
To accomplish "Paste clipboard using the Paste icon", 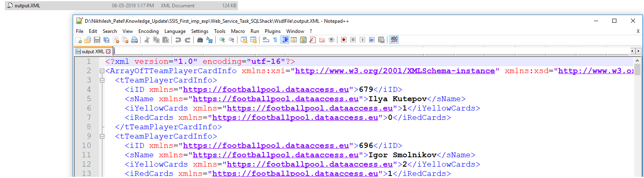I will click(166, 40).
